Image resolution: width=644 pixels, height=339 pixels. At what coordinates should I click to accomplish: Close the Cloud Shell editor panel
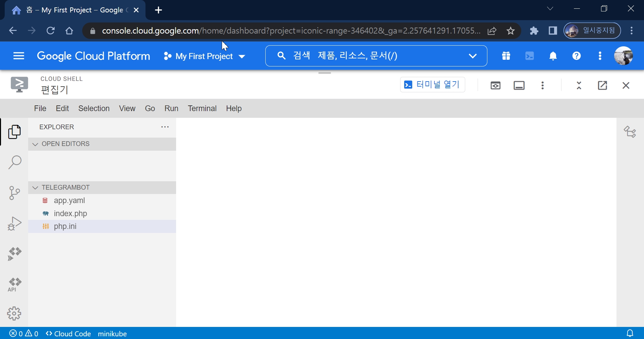[x=626, y=85]
